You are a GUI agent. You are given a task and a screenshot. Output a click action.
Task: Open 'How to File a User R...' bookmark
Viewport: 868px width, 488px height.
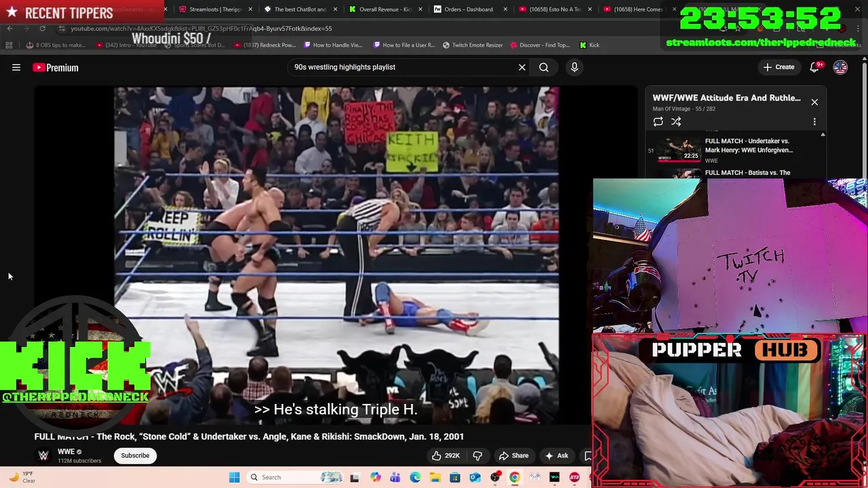click(x=404, y=45)
